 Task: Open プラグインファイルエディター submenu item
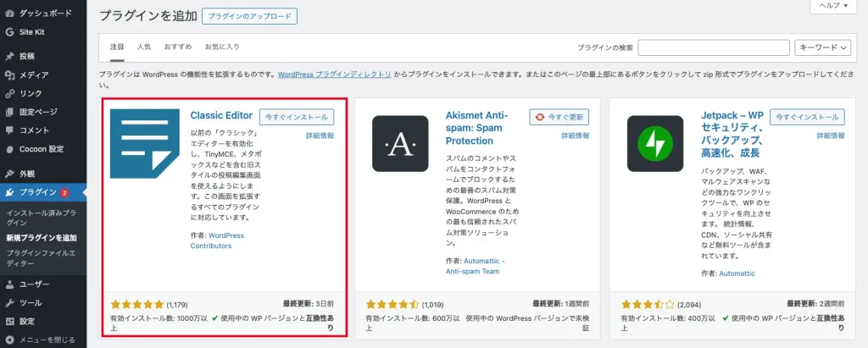point(41,257)
